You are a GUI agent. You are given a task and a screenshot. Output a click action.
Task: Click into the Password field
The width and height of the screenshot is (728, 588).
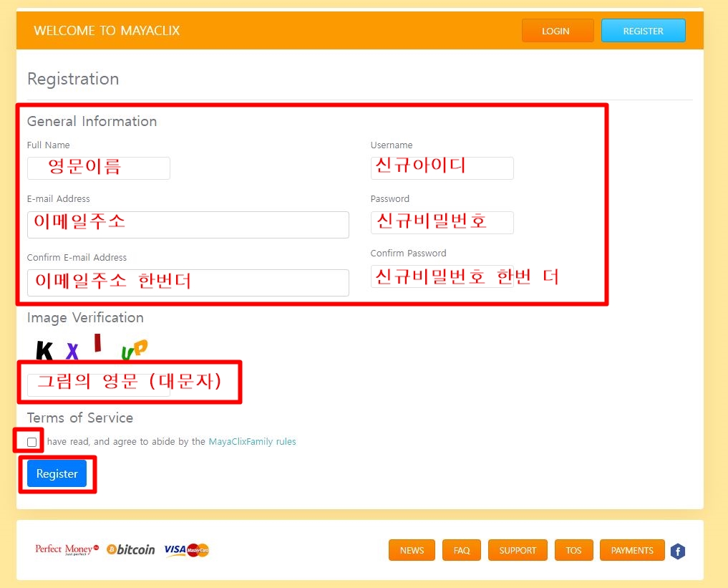(442, 223)
